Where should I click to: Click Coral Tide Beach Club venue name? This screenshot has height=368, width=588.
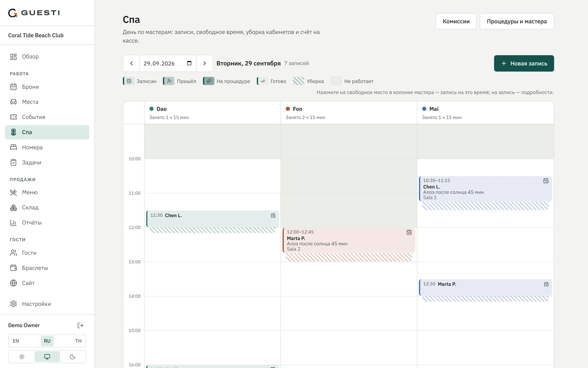point(36,35)
